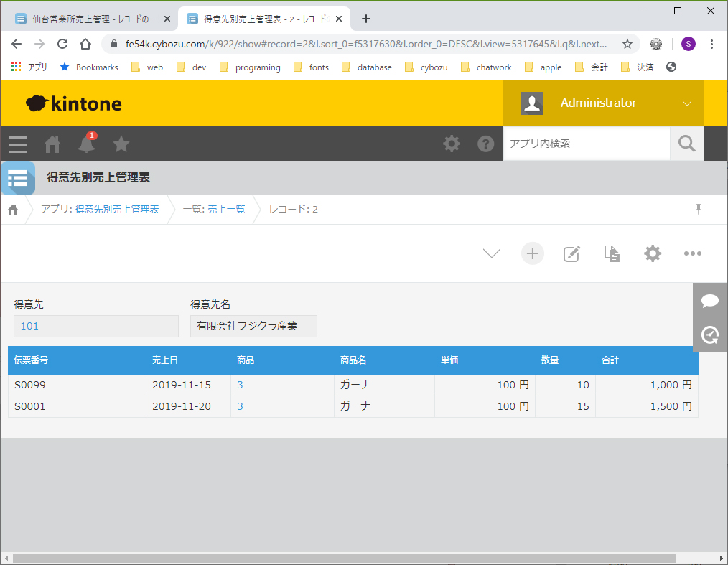This screenshot has width=728, height=565.
Task: Click the globe bookmark icon
Action: point(671,67)
